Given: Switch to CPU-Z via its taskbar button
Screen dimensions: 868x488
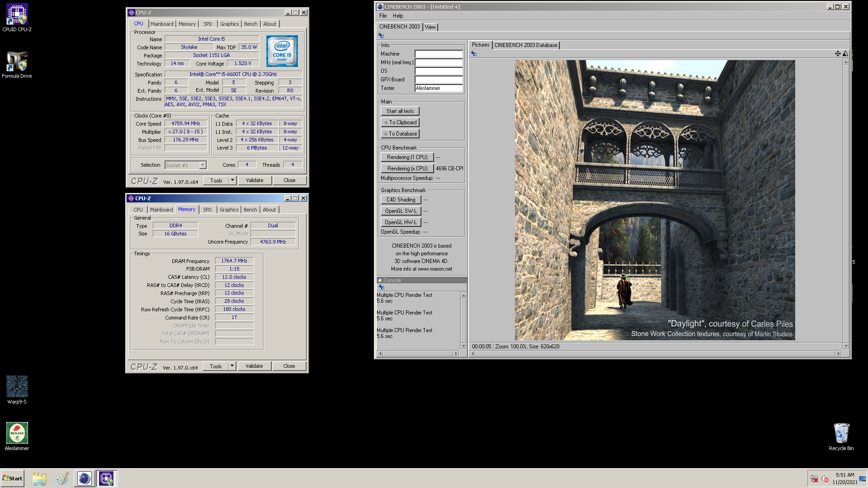Looking at the screenshot, I should [x=106, y=479].
